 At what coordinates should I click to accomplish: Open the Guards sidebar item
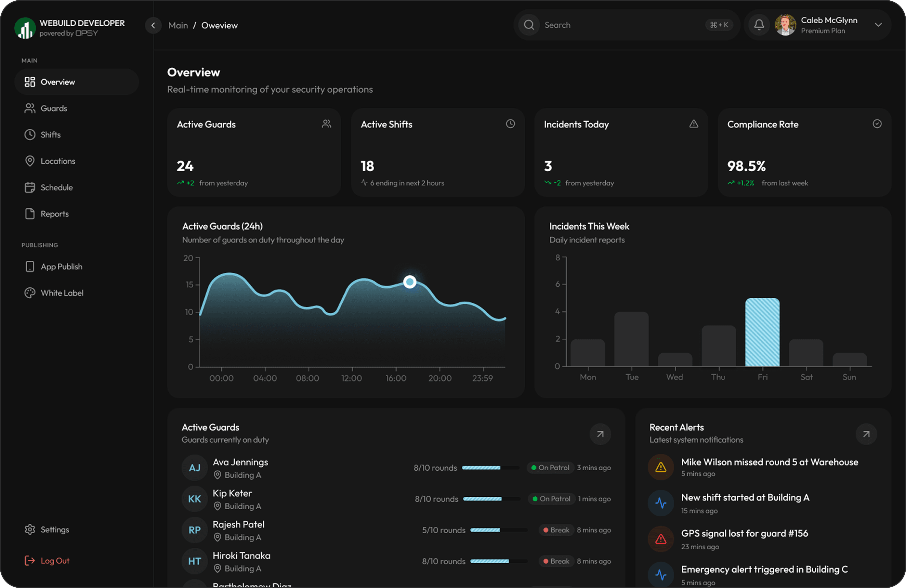pyautogui.click(x=77, y=108)
